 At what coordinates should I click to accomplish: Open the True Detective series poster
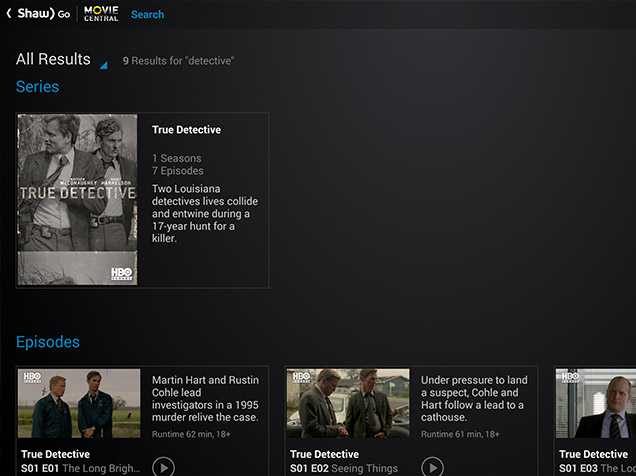pyautogui.click(x=77, y=200)
